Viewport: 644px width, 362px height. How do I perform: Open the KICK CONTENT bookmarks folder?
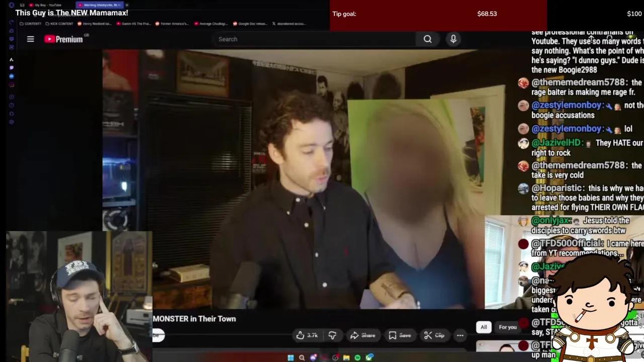[59, 24]
